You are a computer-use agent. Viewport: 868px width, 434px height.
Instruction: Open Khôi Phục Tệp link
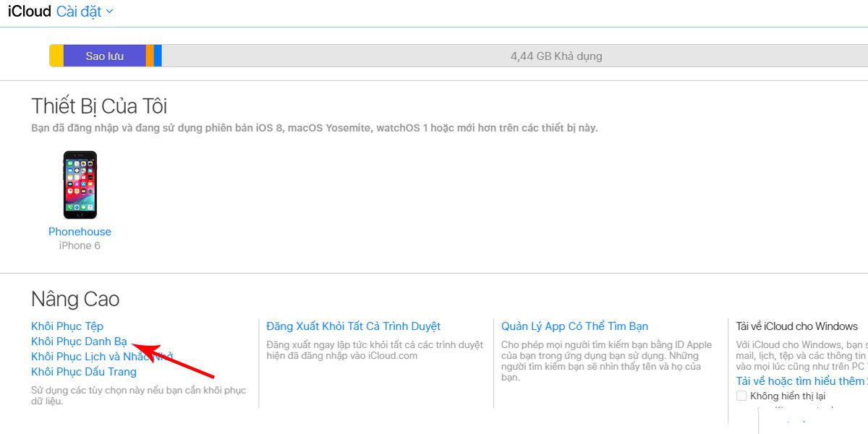point(67,326)
